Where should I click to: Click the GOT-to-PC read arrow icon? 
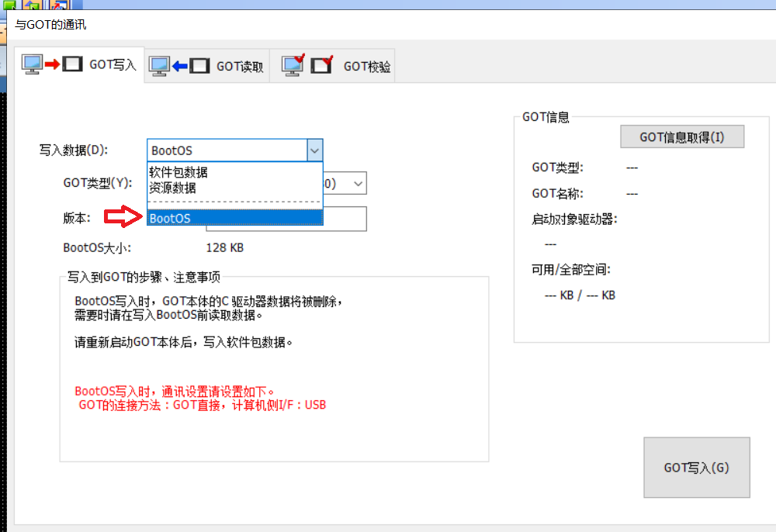click(x=179, y=67)
